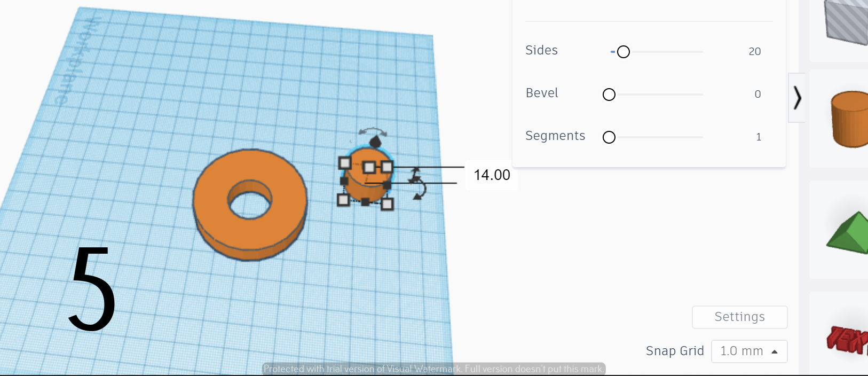Viewport: 868px width, 376px height.
Task: Click the rotation arrows right of cylinder
Action: pos(418,183)
